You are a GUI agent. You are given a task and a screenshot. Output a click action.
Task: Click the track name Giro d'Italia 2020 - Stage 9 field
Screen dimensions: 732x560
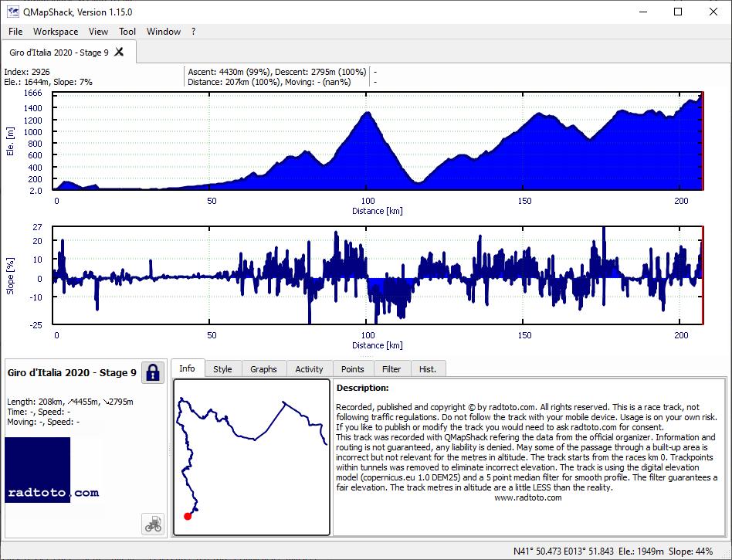click(72, 373)
